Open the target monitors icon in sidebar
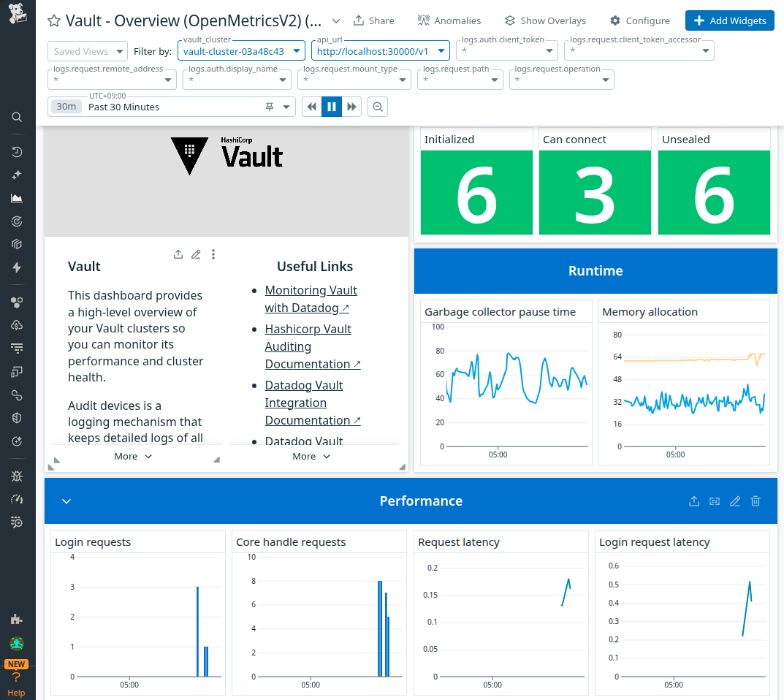 coord(17,221)
